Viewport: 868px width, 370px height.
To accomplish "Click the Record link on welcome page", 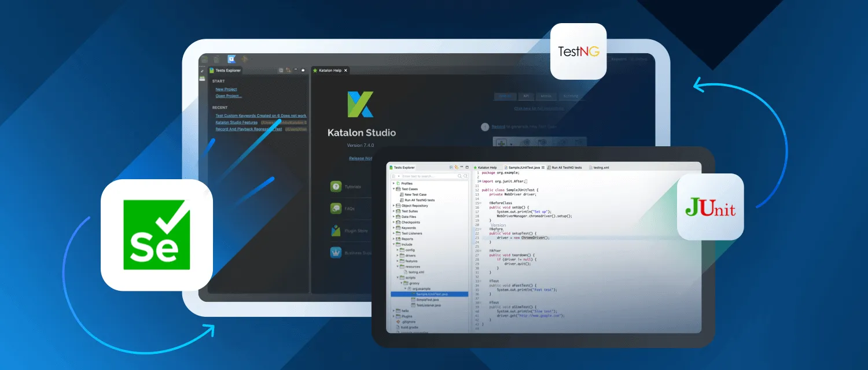I will pos(498,127).
